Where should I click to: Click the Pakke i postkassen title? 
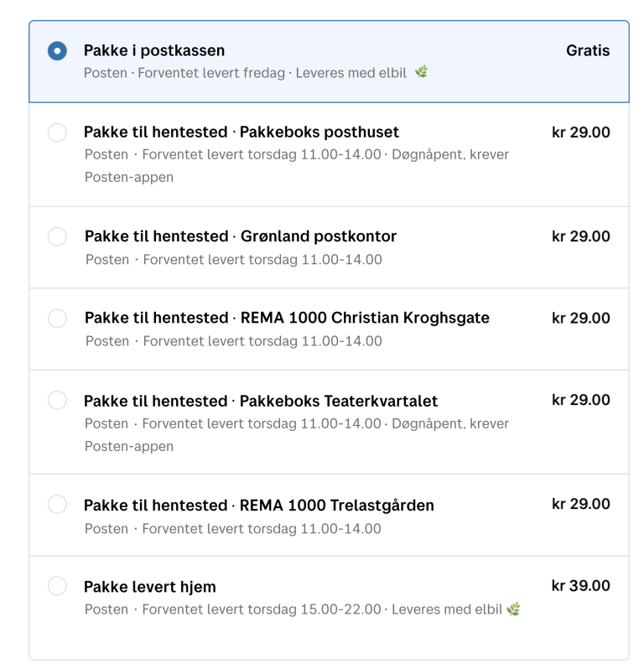[x=154, y=50]
